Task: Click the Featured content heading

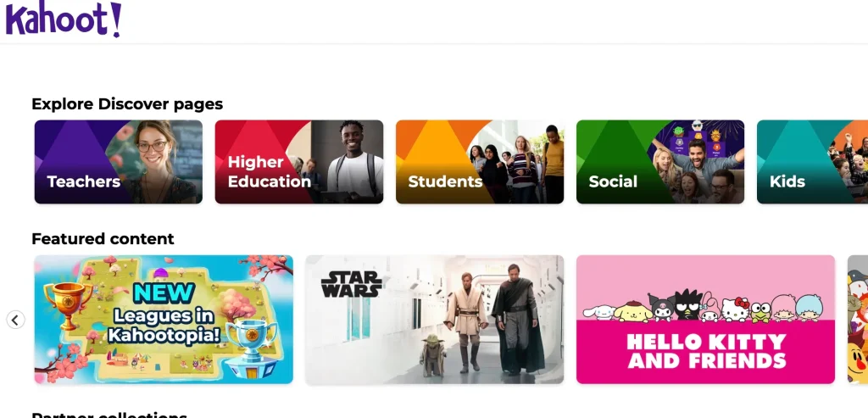Action: coord(103,238)
